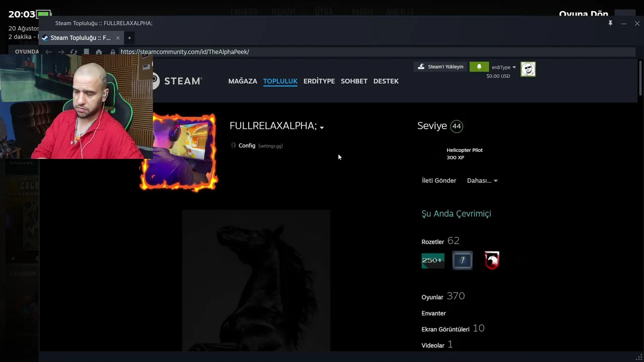Open the Envanter inventory link
Image resolution: width=644 pixels, height=362 pixels.
434,313
